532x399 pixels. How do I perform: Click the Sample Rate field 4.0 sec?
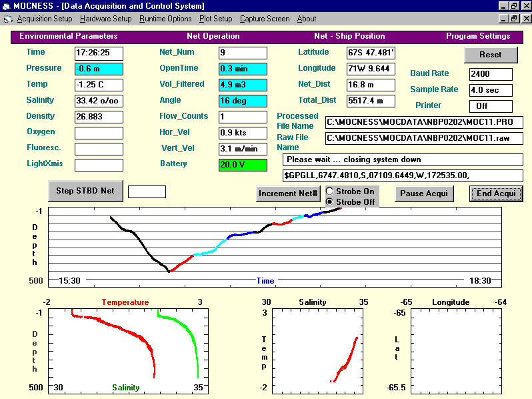[x=491, y=90]
